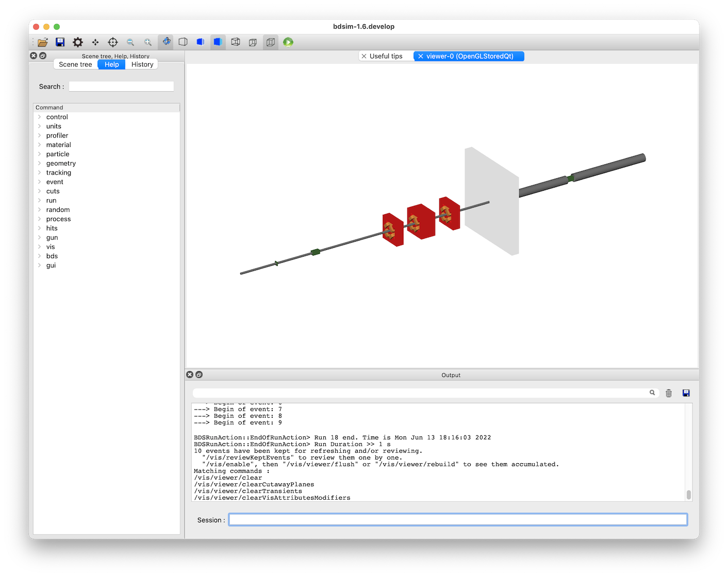
Task: Expand the particle command group
Action: pyautogui.click(x=39, y=154)
